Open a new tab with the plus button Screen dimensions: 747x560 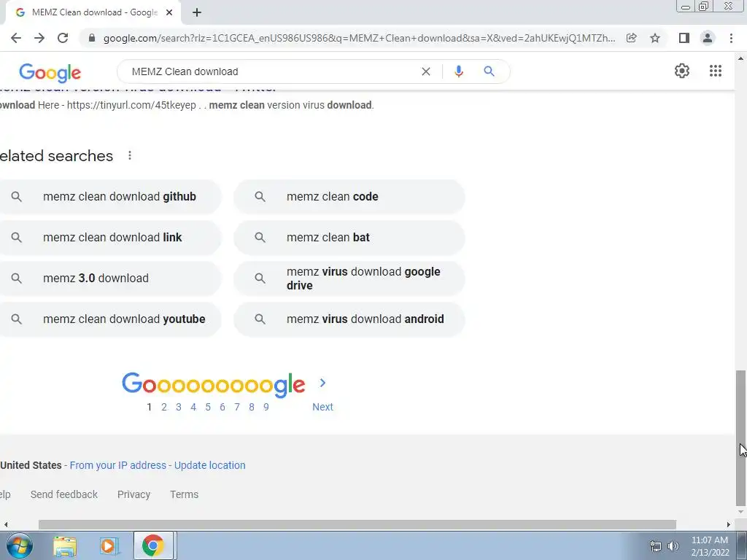197,12
